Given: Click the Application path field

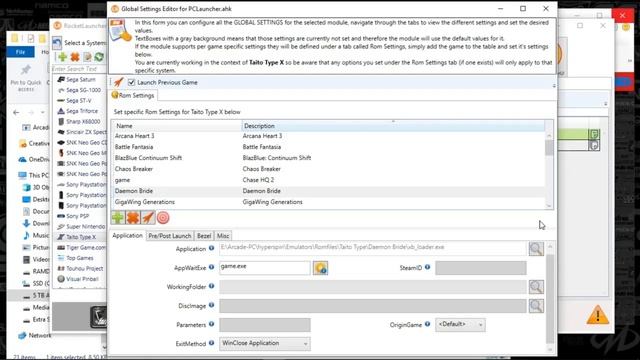Looking at the screenshot, I should pos(373,249).
